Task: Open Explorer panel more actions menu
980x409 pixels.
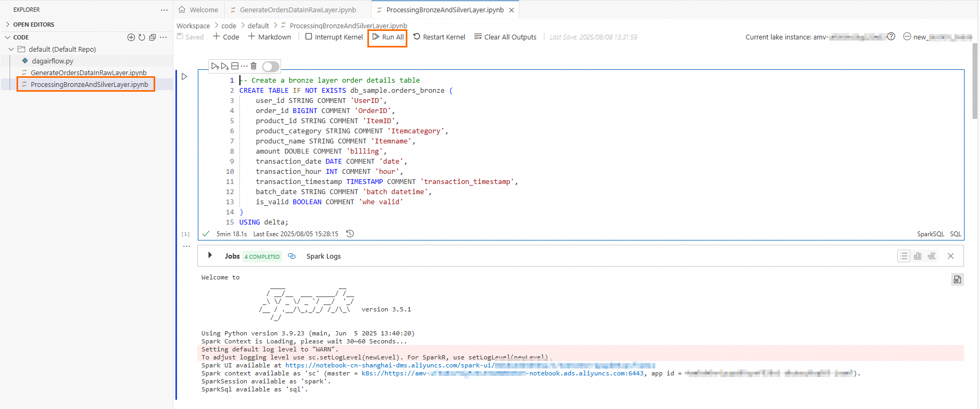Action: tap(164, 10)
